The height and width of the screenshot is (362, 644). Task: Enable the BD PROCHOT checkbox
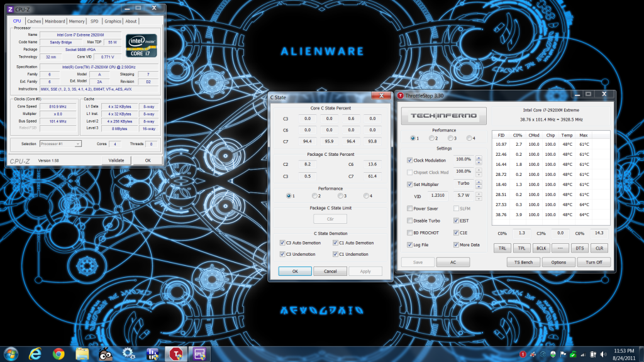(x=409, y=233)
